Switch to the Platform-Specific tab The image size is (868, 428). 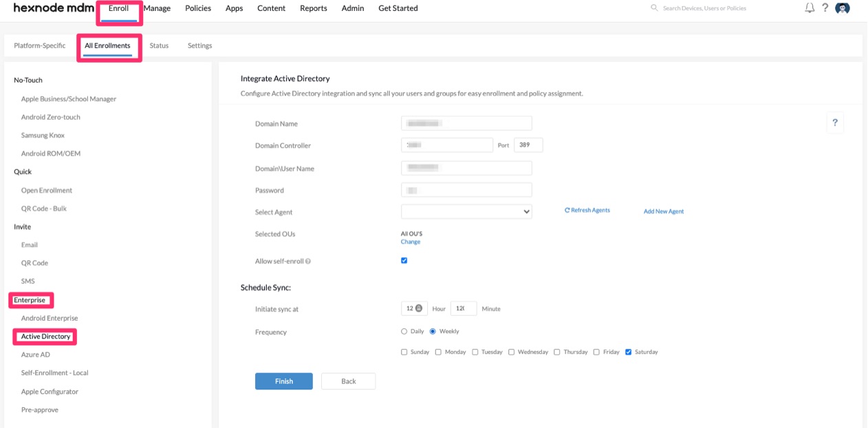click(40, 46)
